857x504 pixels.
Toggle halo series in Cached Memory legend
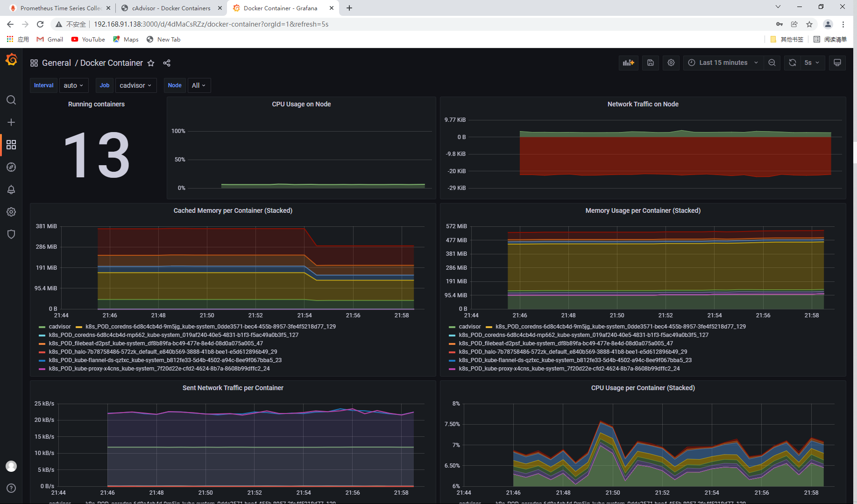(163, 352)
